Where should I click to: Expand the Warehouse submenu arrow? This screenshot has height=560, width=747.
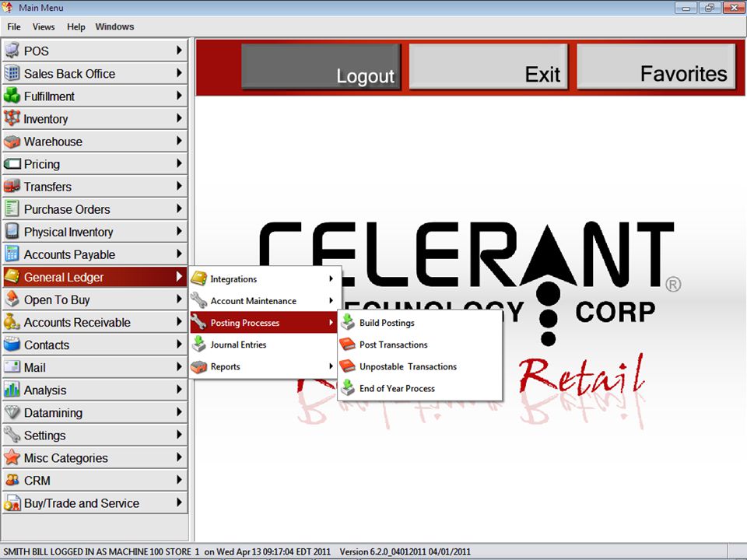pos(179,141)
